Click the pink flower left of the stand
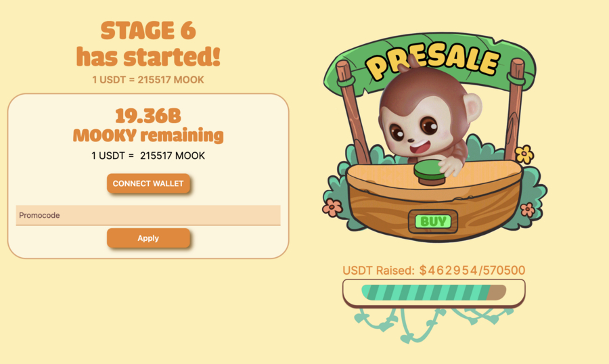 tap(332, 208)
